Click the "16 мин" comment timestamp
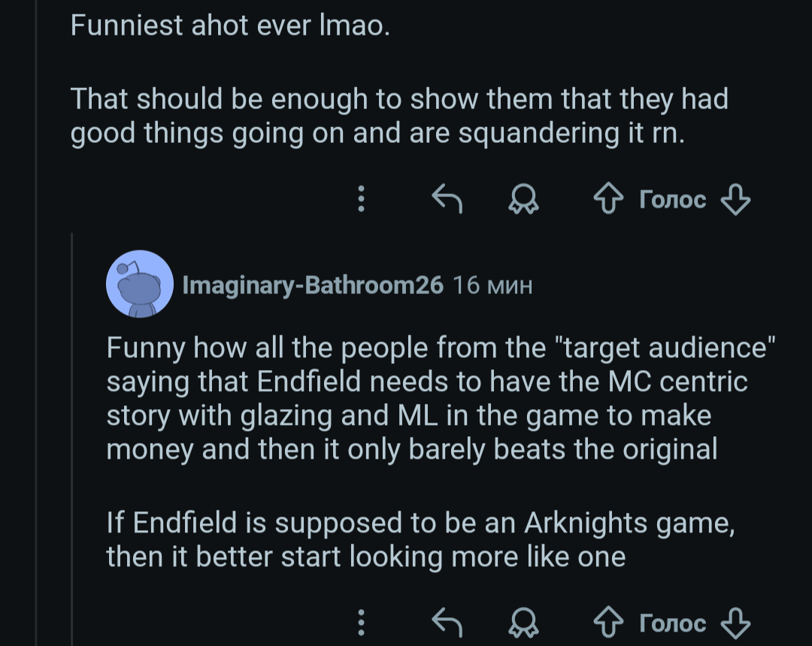Screen dimensions: 812x646 point(493,285)
